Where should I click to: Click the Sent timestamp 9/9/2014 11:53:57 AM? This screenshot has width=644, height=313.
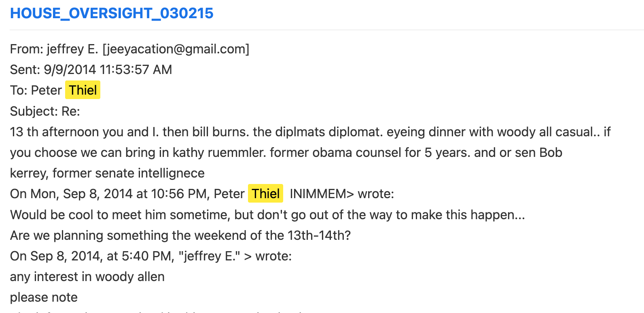tap(108, 70)
